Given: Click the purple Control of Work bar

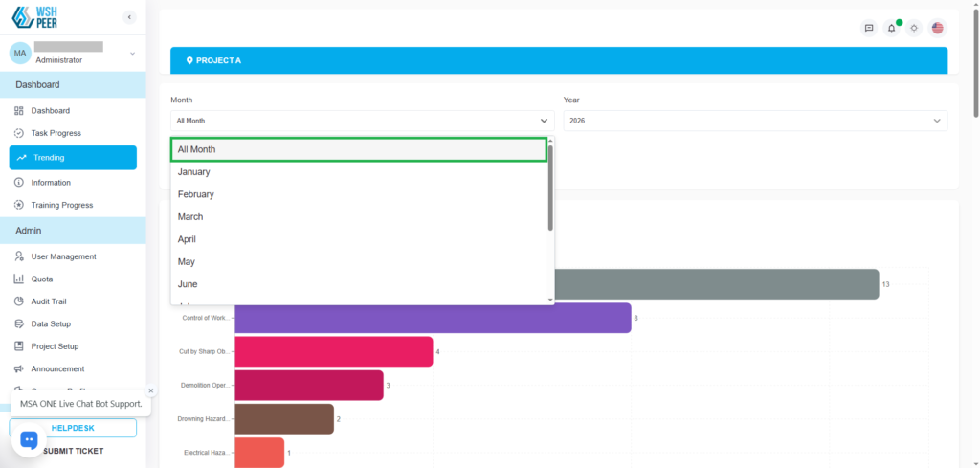Looking at the screenshot, I should click(x=433, y=318).
